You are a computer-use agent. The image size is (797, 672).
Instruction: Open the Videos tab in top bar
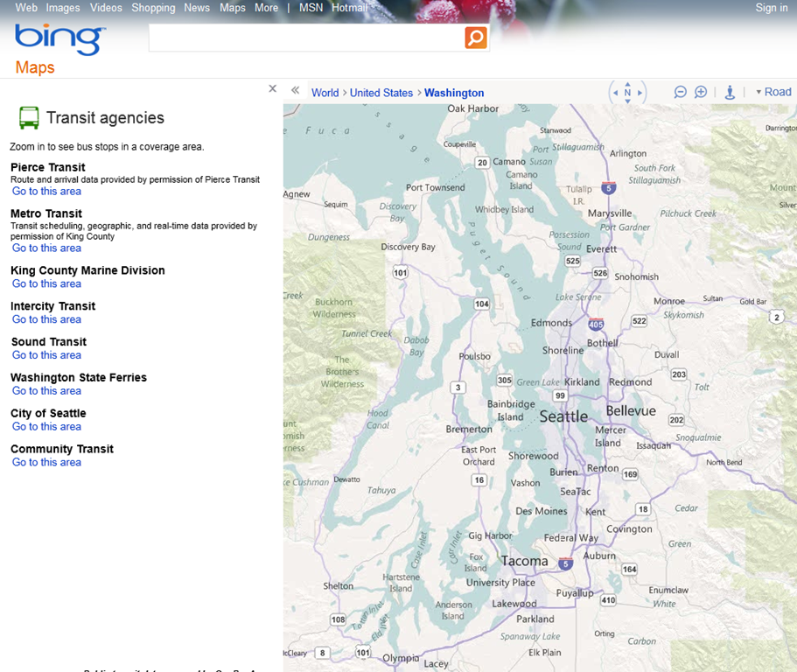(106, 8)
